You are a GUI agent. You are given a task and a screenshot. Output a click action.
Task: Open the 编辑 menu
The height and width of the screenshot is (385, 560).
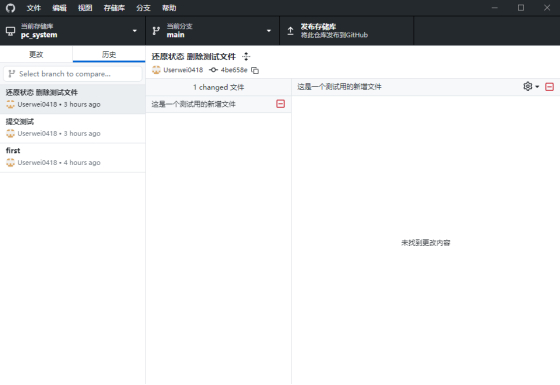pyautogui.click(x=59, y=8)
